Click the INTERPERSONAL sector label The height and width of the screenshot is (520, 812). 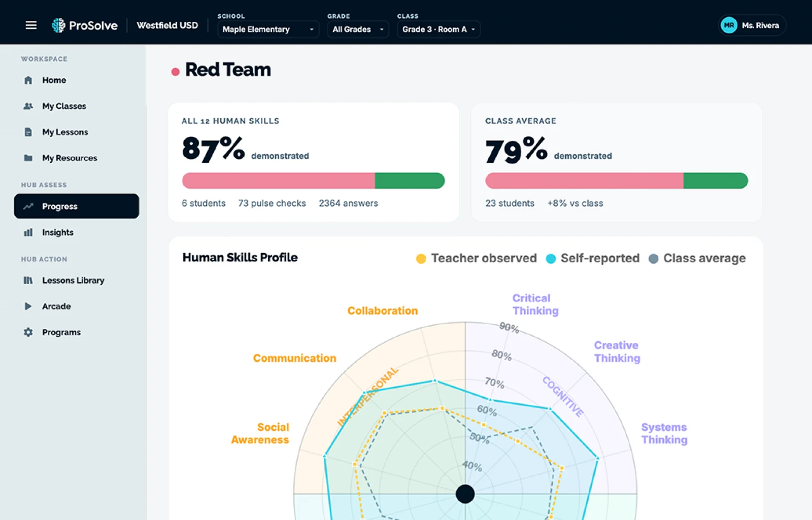pos(368,397)
